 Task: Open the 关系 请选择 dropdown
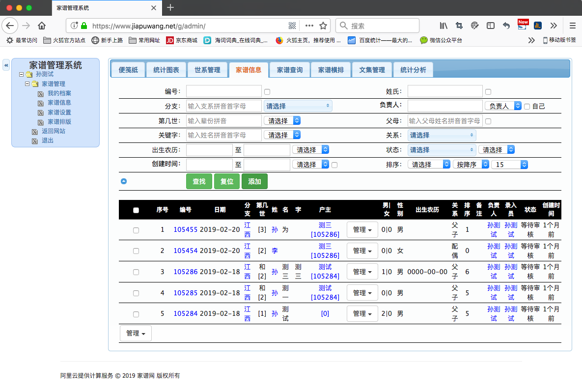pyautogui.click(x=442, y=135)
